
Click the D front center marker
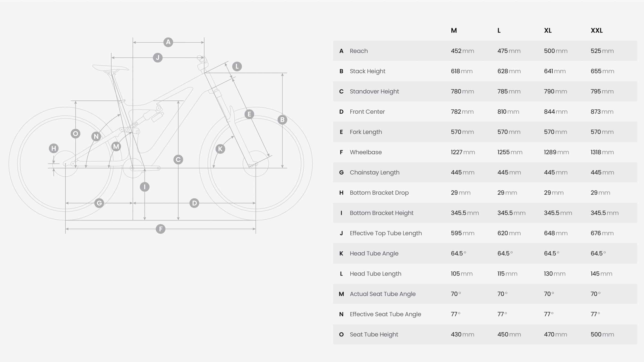194,203
